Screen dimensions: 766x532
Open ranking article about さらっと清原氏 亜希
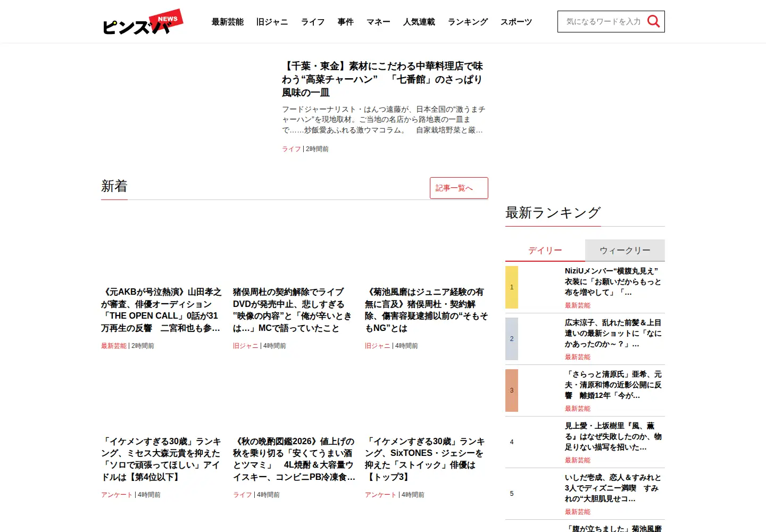[x=613, y=385]
